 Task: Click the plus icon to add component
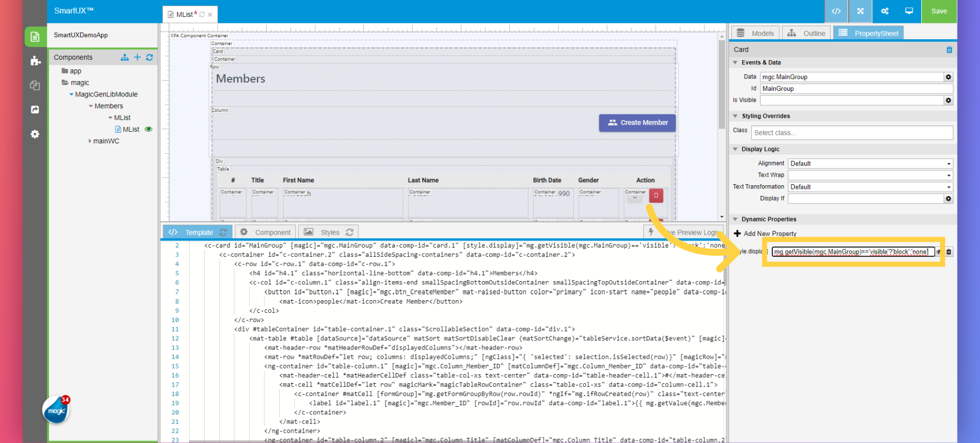(137, 58)
